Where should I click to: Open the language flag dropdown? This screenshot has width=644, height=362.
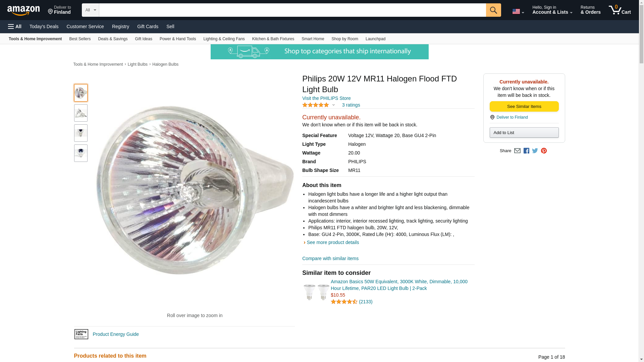tap(518, 11)
